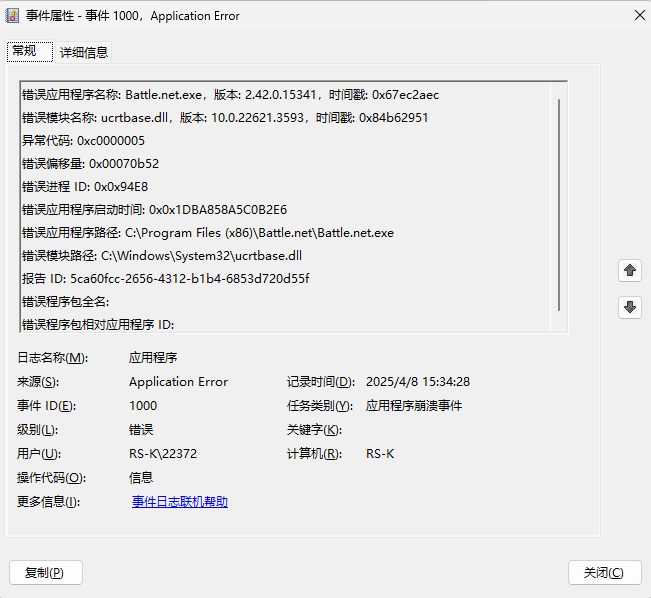Image resolution: width=651 pixels, height=598 pixels.
Task: Close the dialog with the title bar X
Action: [638, 15]
